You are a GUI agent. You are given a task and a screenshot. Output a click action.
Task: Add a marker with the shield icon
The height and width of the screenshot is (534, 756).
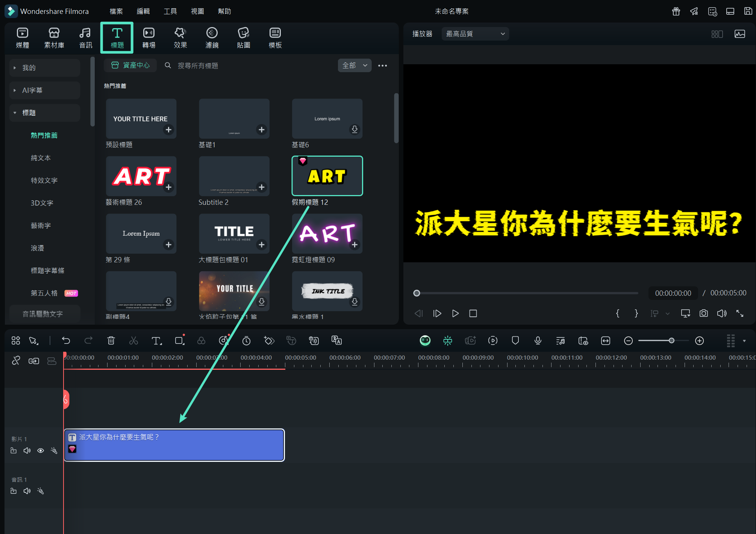tap(515, 340)
